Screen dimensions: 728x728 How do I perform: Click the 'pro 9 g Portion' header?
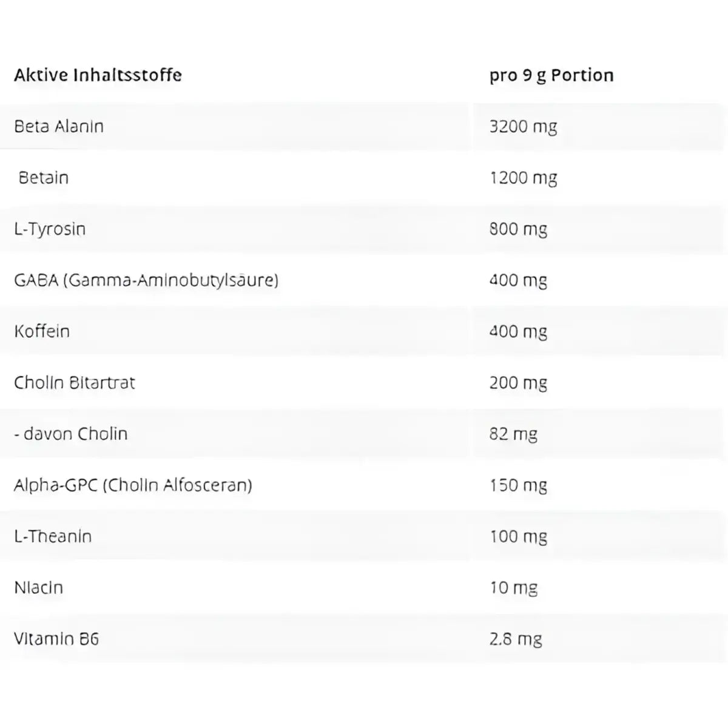(551, 75)
